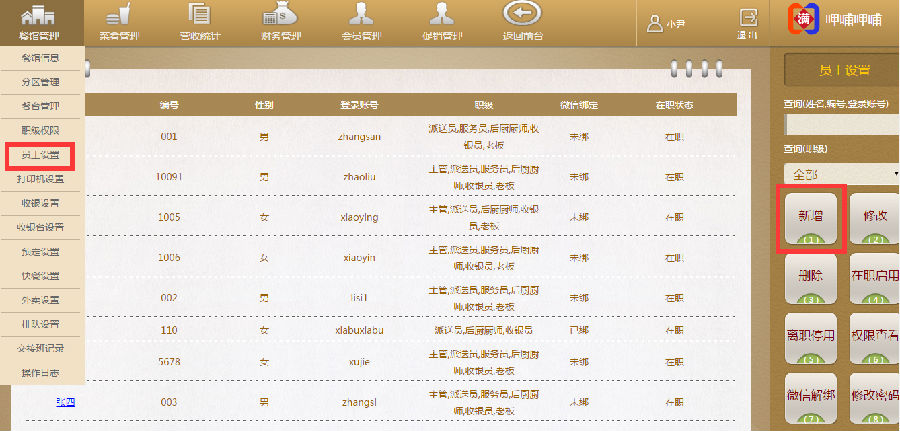This screenshot has height=431, width=900.
Task: Select 员工设置 in the side menu
Action: [40, 155]
